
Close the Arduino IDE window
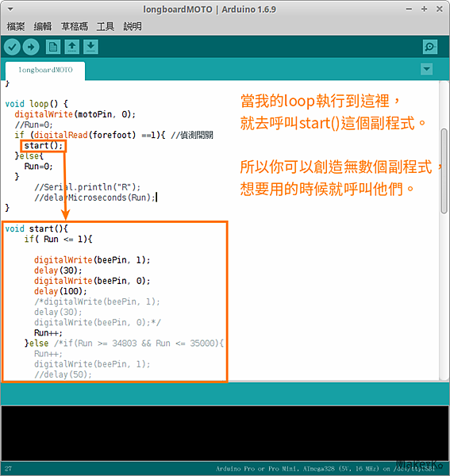[439, 10]
